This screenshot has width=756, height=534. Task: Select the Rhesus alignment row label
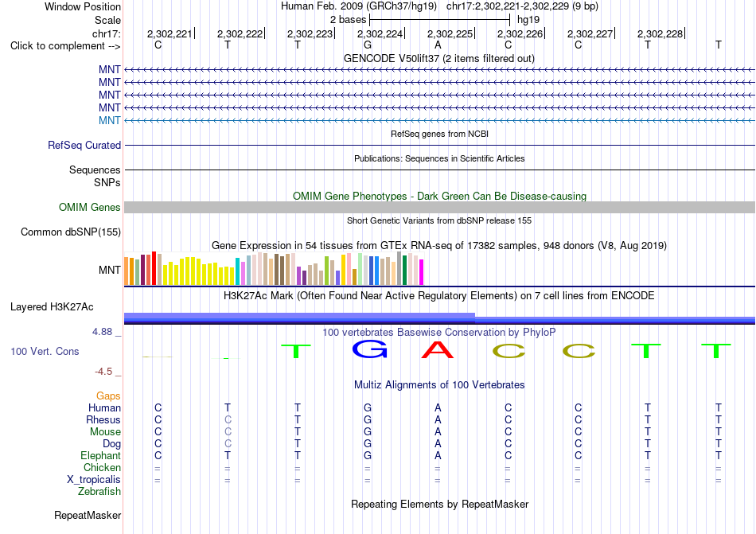(x=103, y=419)
